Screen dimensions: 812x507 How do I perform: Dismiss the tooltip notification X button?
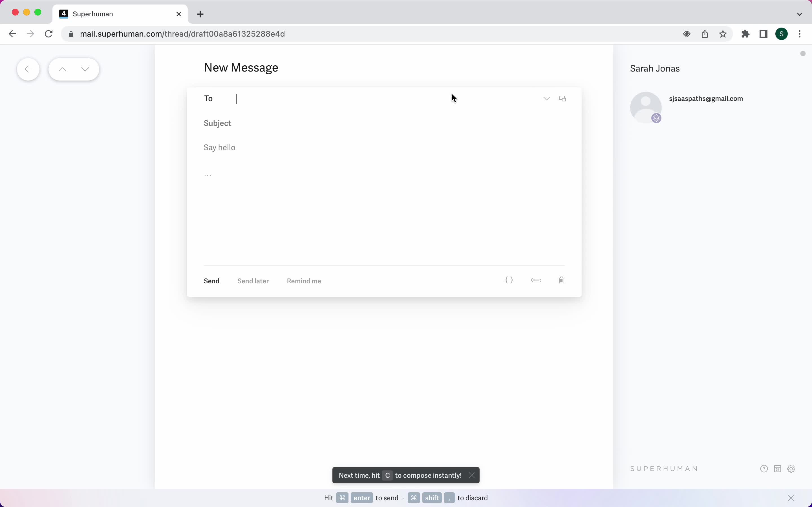coord(472,475)
